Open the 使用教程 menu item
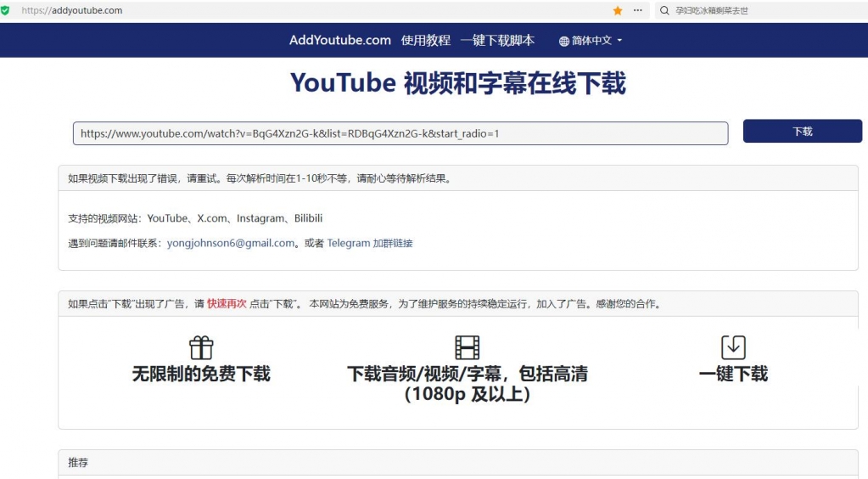The image size is (868, 479). click(426, 40)
